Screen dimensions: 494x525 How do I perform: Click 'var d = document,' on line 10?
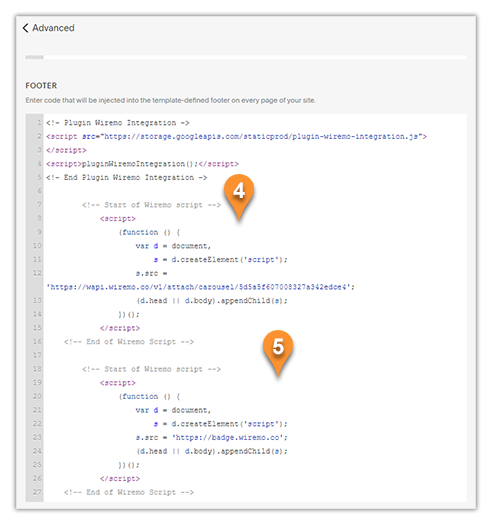[x=173, y=246]
